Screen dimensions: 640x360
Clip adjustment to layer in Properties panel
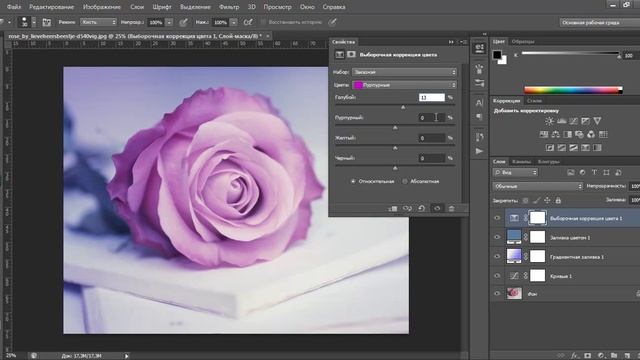pyautogui.click(x=393, y=209)
